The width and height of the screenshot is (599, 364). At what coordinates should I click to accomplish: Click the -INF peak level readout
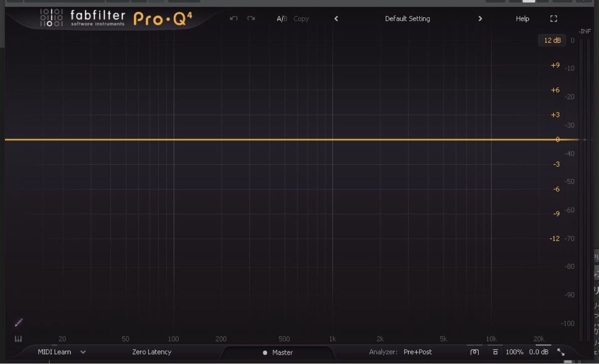point(585,31)
